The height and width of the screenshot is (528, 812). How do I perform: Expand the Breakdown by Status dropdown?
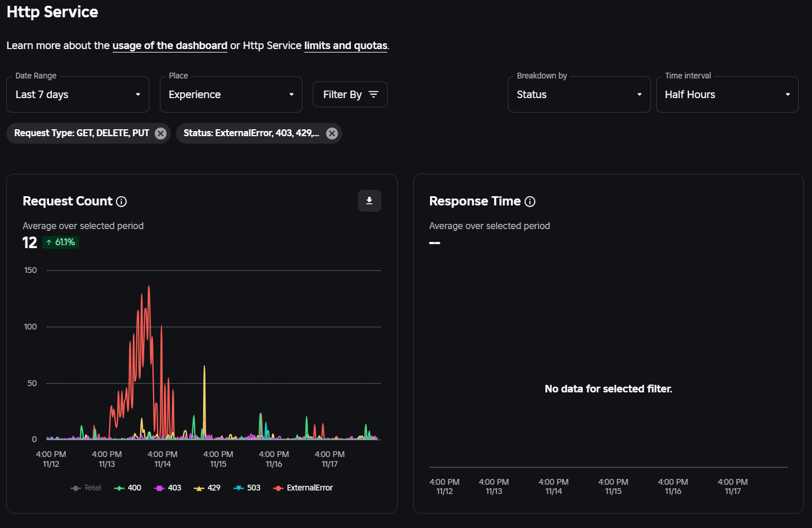(579, 94)
